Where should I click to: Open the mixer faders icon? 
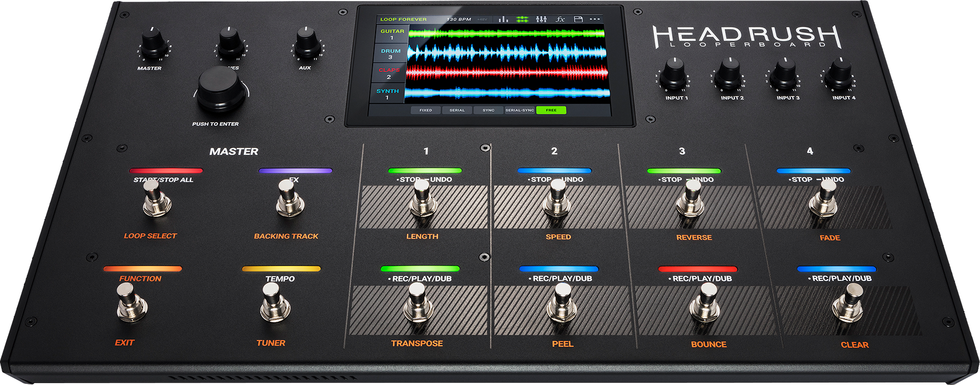(x=542, y=19)
